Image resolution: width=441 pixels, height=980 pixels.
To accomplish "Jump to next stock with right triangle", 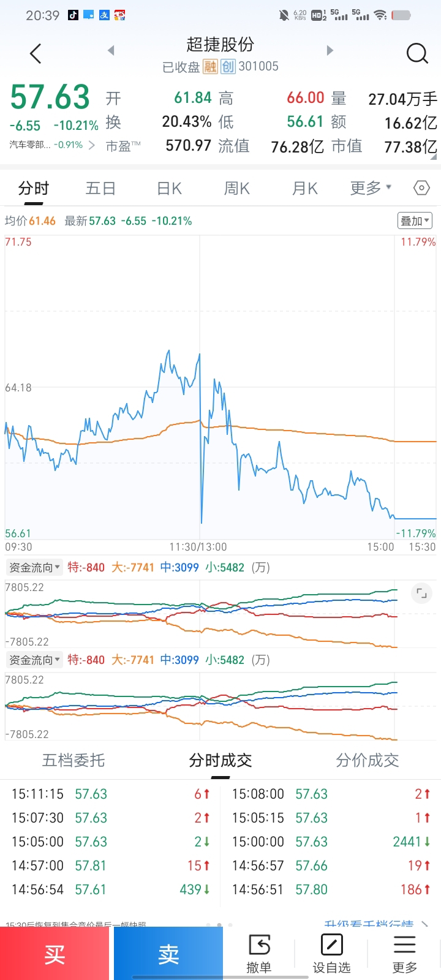I will pyautogui.click(x=330, y=50).
